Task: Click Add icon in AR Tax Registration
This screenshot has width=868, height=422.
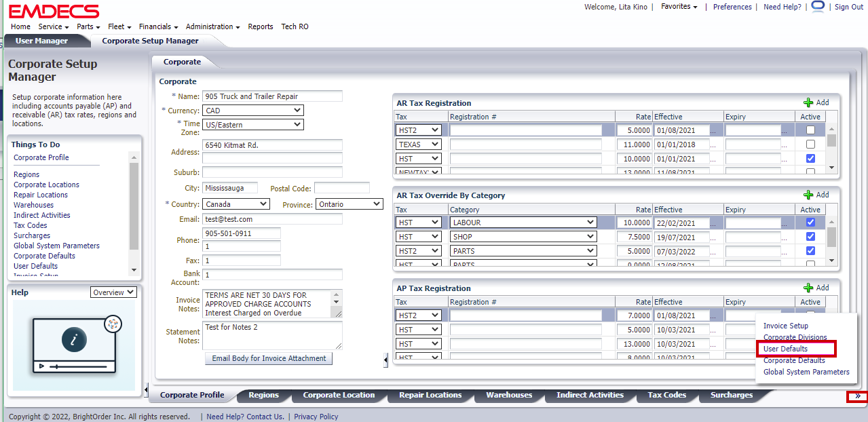Action: click(808, 102)
